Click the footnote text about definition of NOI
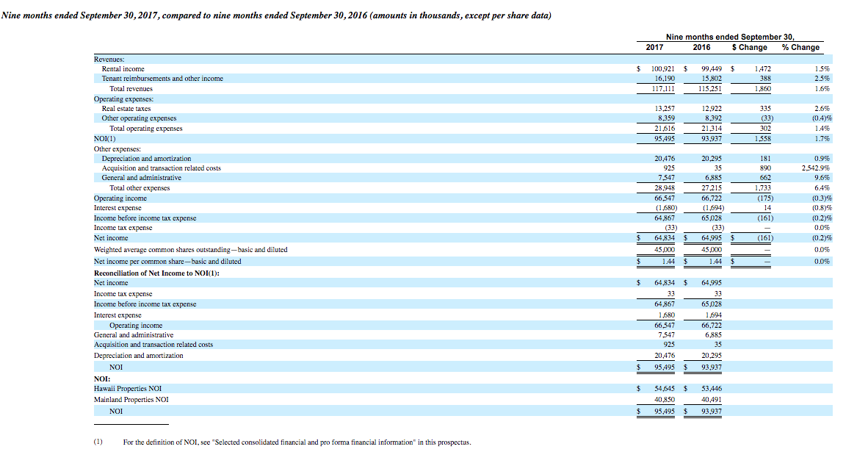This screenshot has width=868, height=452. (297, 442)
